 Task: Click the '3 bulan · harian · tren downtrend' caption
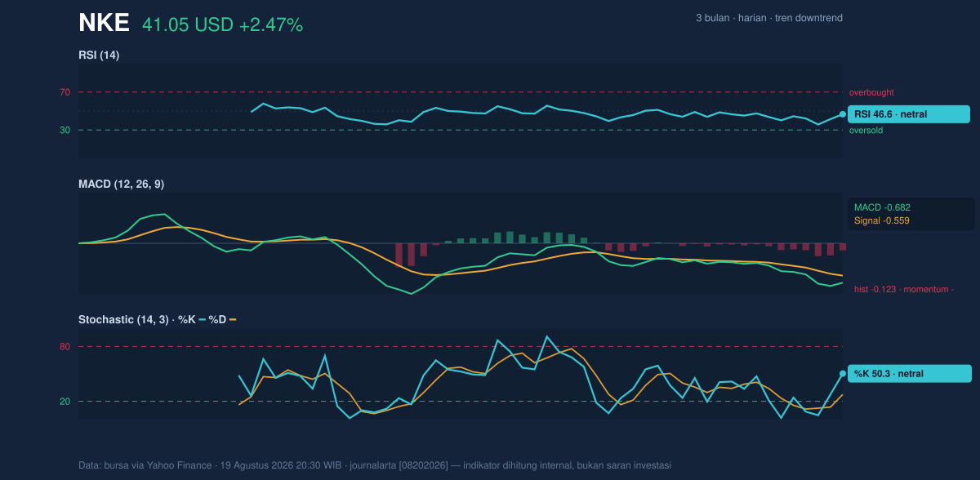click(769, 18)
